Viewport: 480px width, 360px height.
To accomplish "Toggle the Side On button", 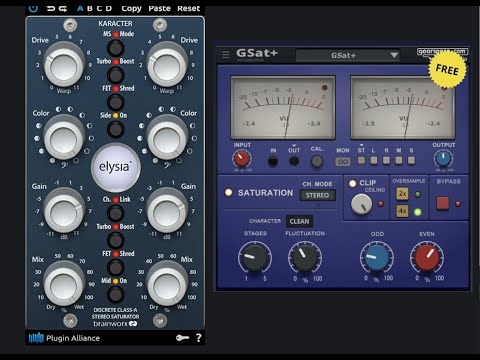I will (115, 129).
